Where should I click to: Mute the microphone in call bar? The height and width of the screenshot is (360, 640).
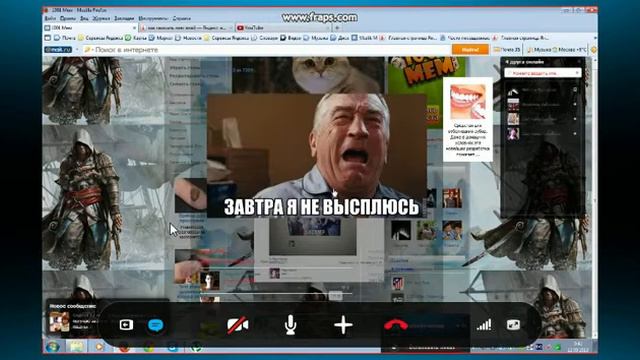coord(290,325)
